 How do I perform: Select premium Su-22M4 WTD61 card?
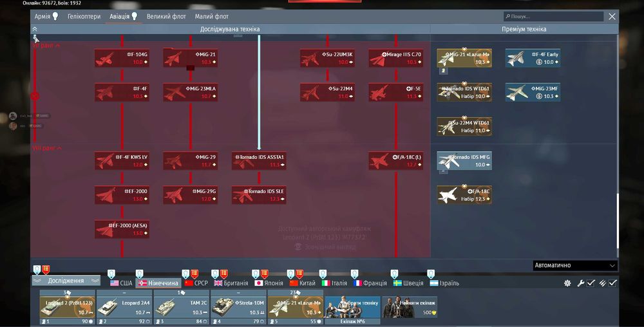point(464,127)
